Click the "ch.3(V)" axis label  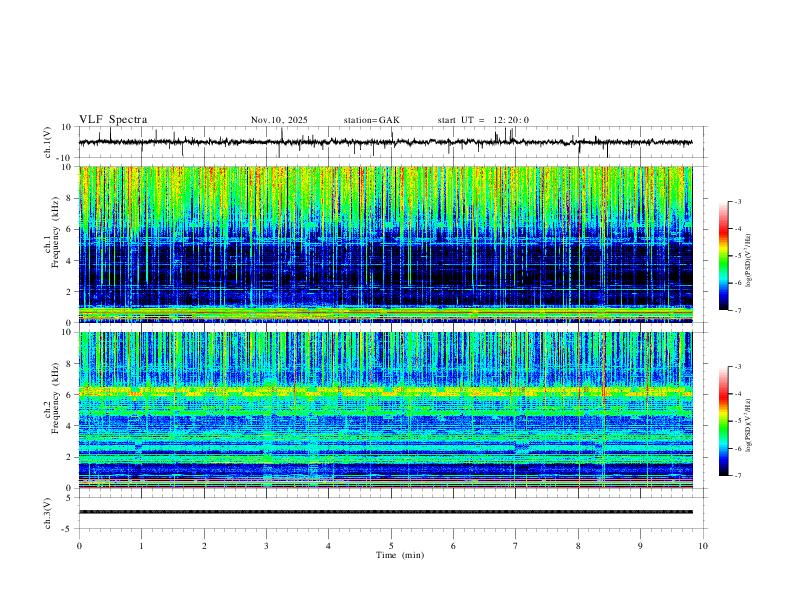coord(47,513)
